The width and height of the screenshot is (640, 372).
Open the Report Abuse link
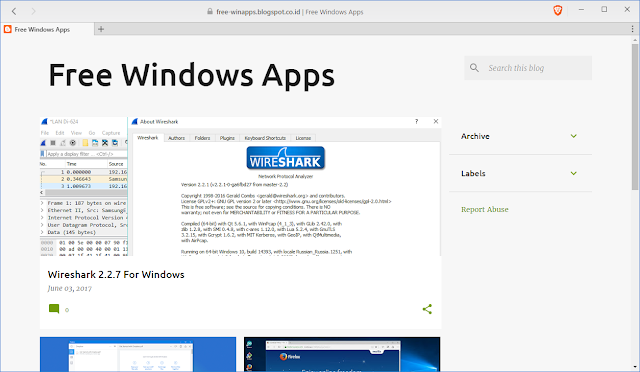point(484,209)
